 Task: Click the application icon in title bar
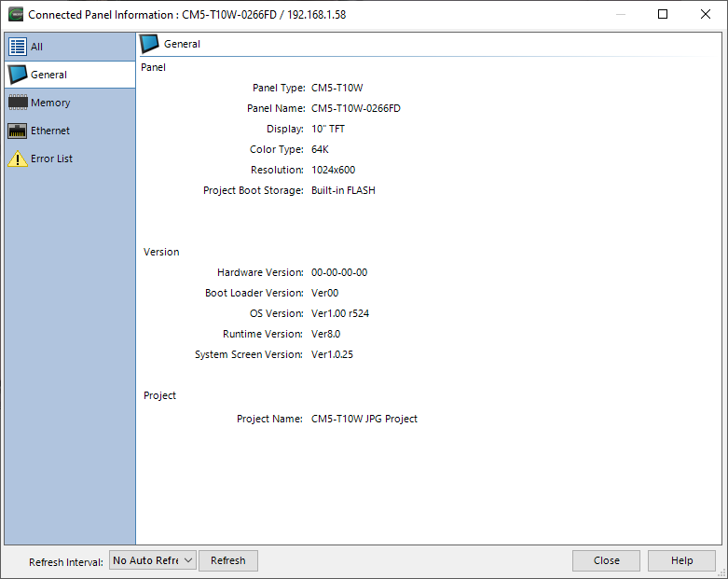16,14
